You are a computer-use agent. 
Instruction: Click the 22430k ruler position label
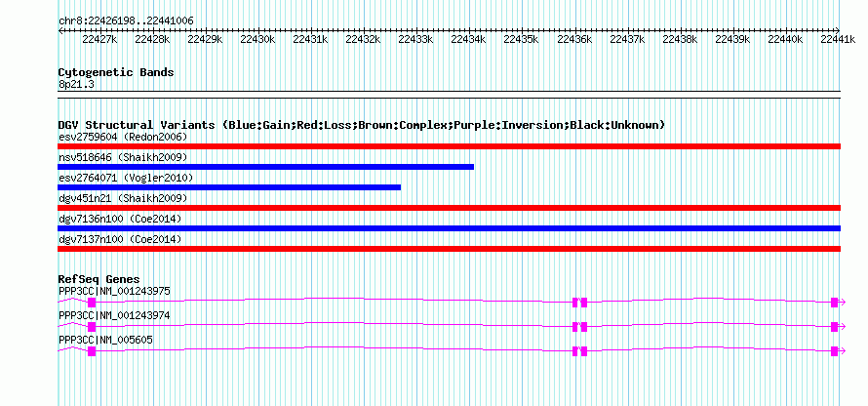(x=257, y=39)
